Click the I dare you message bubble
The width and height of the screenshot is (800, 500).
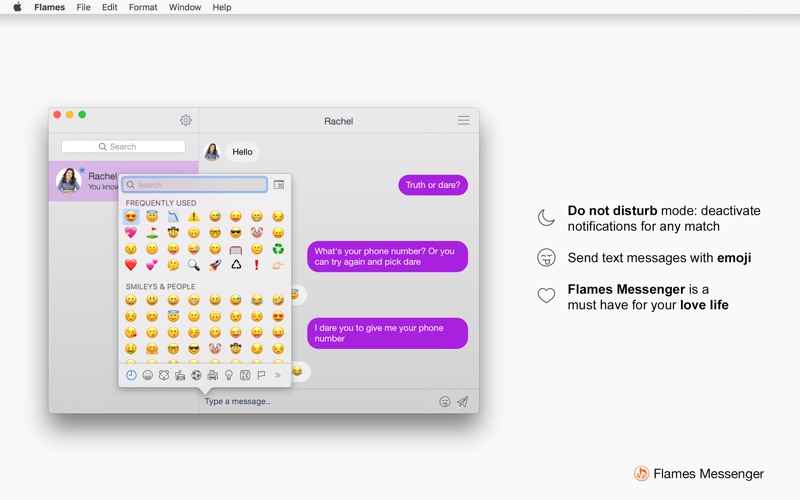pyautogui.click(x=387, y=333)
